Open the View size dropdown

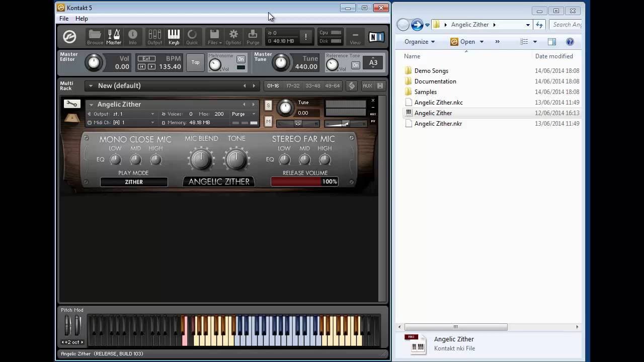tap(355, 37)
